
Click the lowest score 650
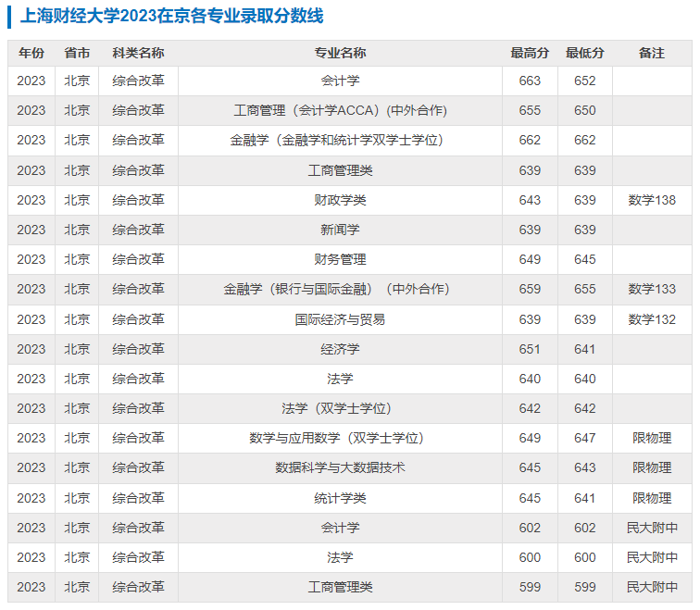click(x=585, y=110)
